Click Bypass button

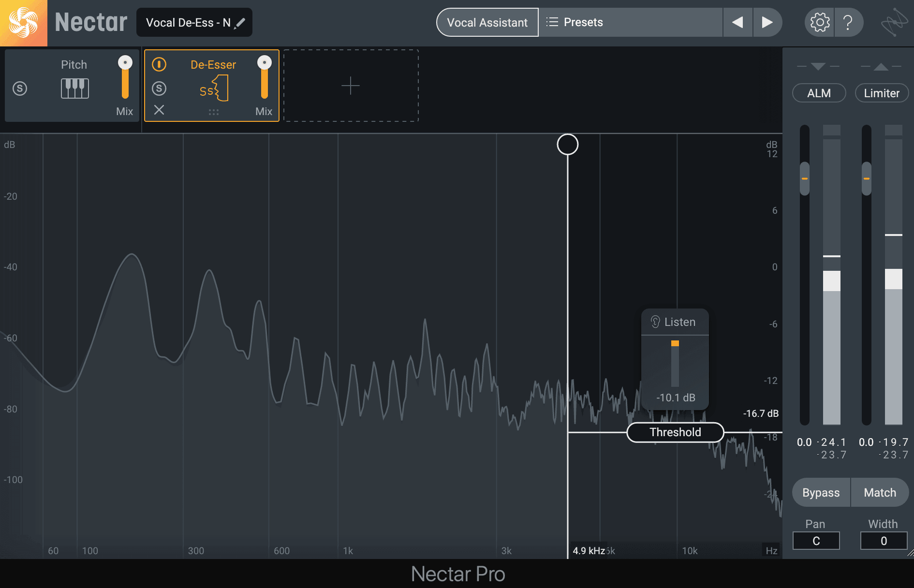click(x=821, y=492)
